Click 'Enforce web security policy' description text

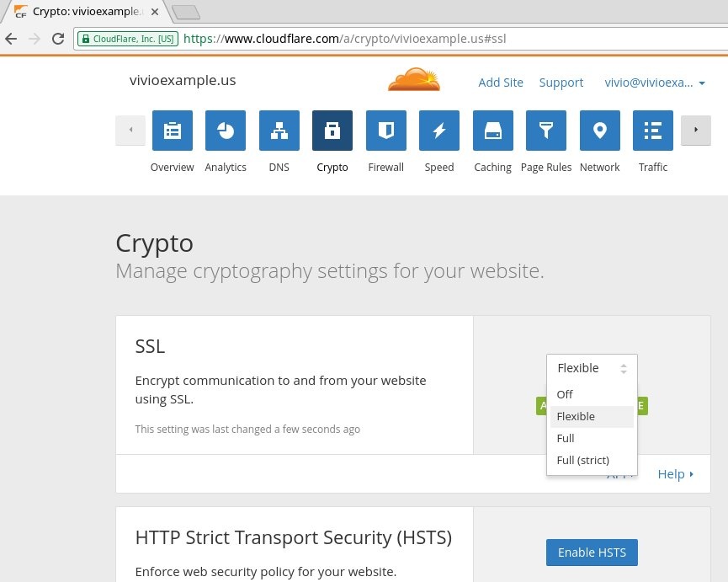(266, 572)
